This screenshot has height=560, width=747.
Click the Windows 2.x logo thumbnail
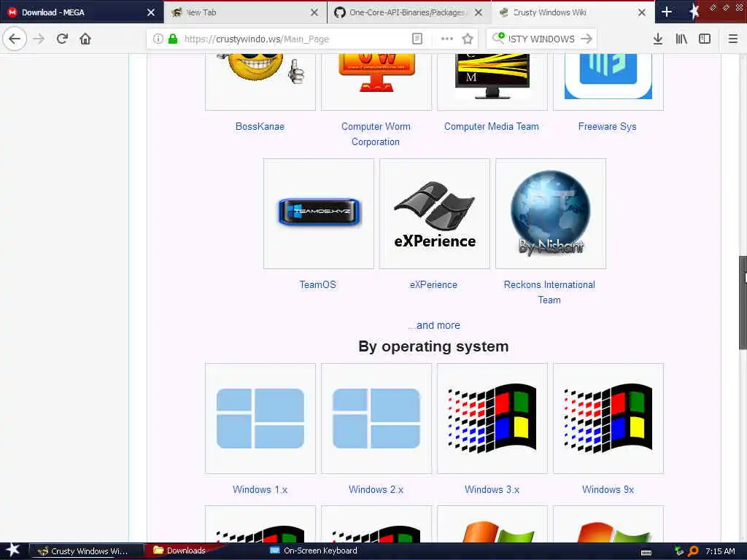click(x=376, y=419)
